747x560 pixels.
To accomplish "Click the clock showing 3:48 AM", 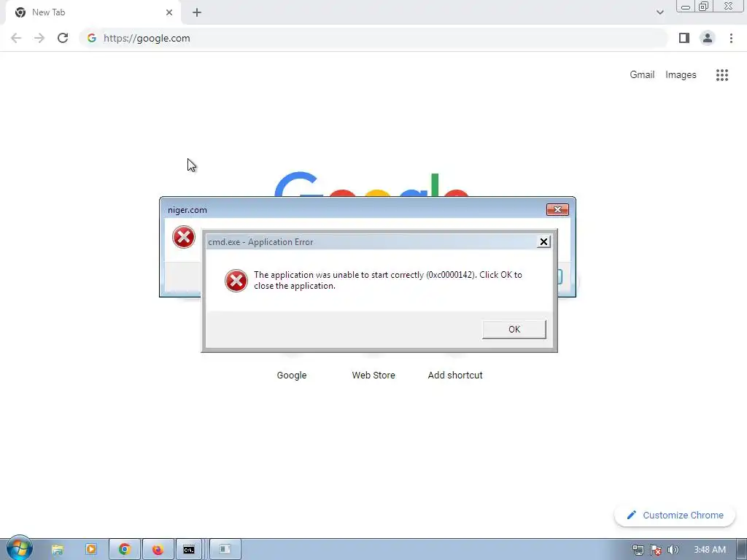I will coord(709,550).
